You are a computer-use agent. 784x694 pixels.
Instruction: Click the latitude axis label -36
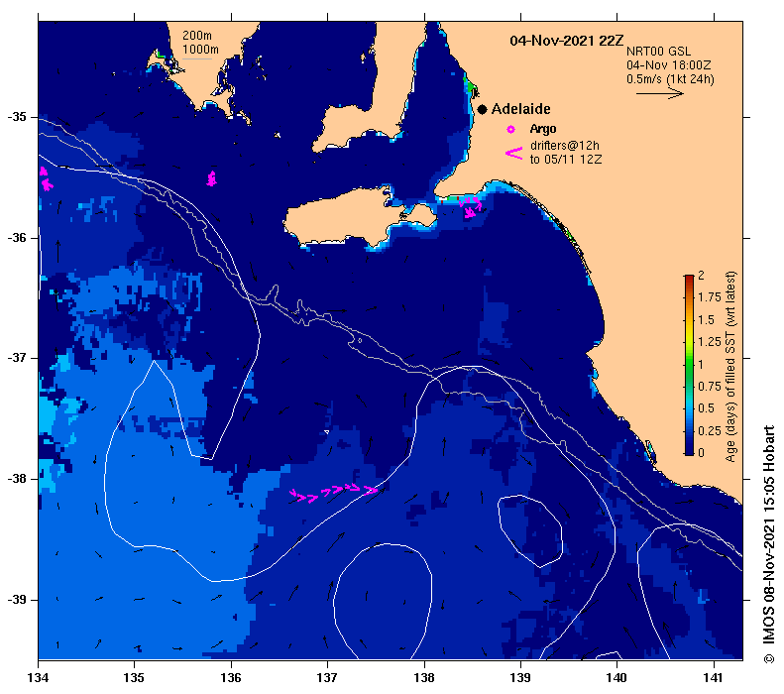tap(17, 237)
